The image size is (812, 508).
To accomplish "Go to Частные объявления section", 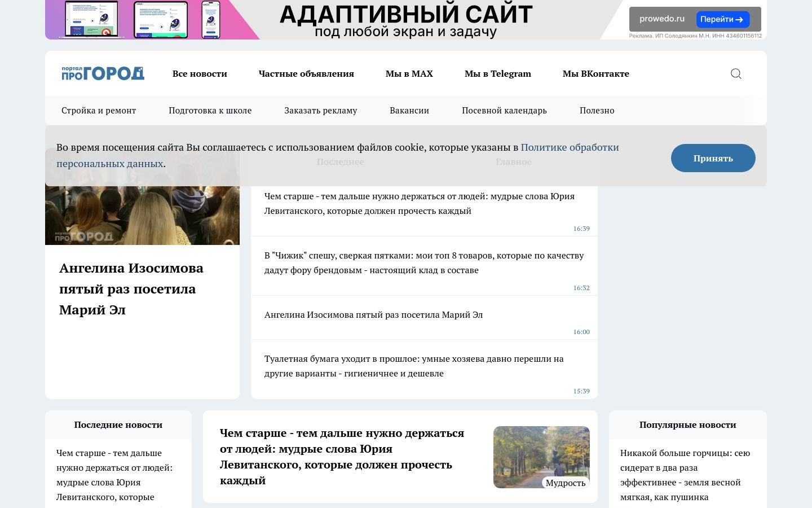I will pos(306,73).
